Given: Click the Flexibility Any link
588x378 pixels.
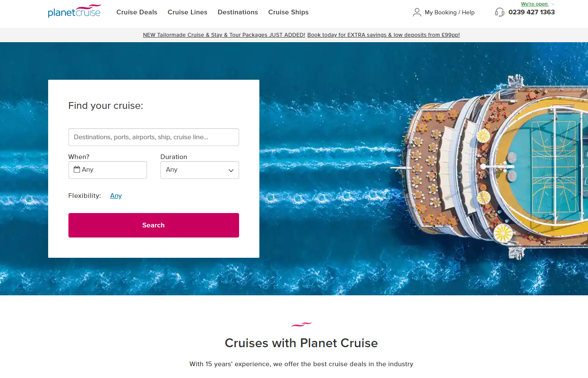Looking at the screenshot, I should pyautogui.click(x=116, y=196).
